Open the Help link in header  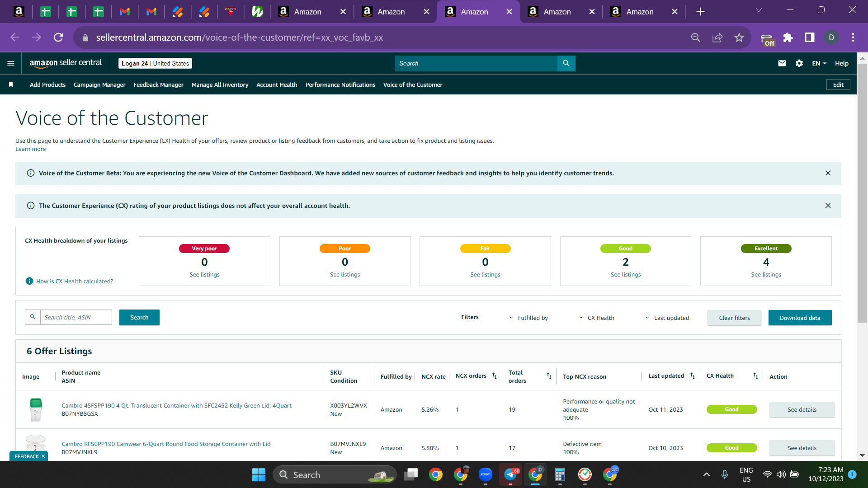coord(841,63)
